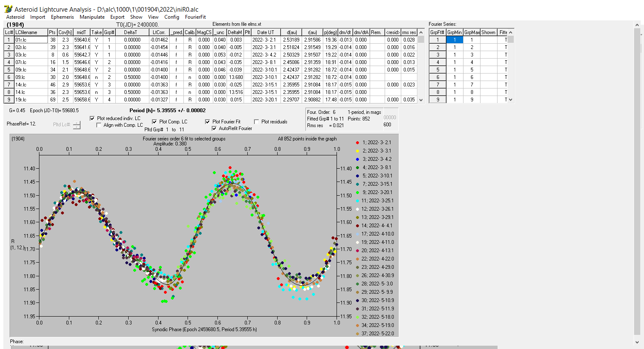The height and width of the screenshot is (349, 644).
Task: Click legend entry 1; 2022- 3- 2.1
Action: tap(373, 143)
